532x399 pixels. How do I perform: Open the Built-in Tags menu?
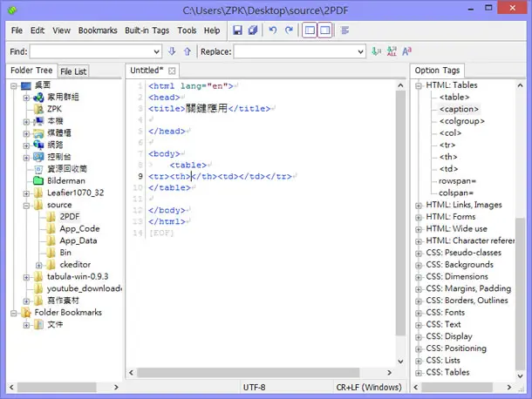coord(147,30)
